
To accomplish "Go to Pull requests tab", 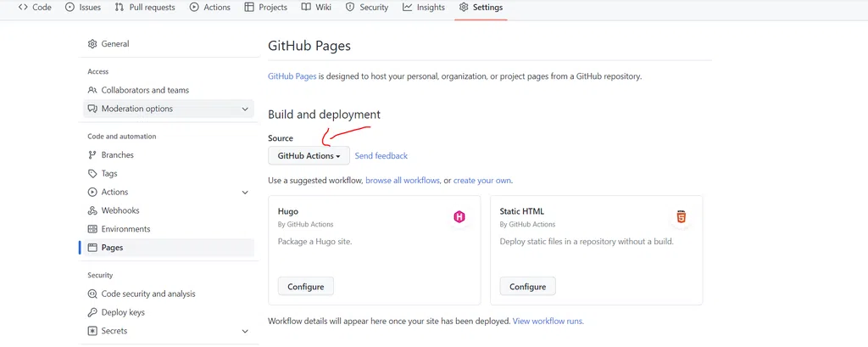I will click(144, 7).
